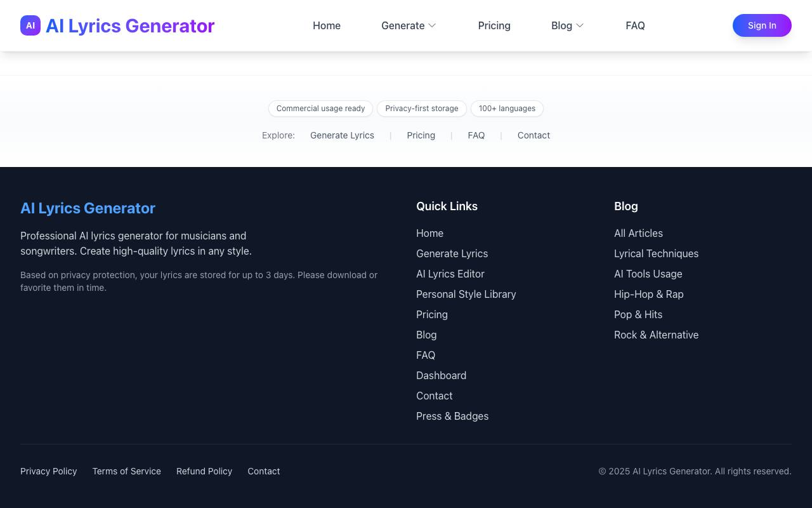Screen dimensions: 812x508
Task: Open FAQ in the Explore row
Action: point(476,135)
